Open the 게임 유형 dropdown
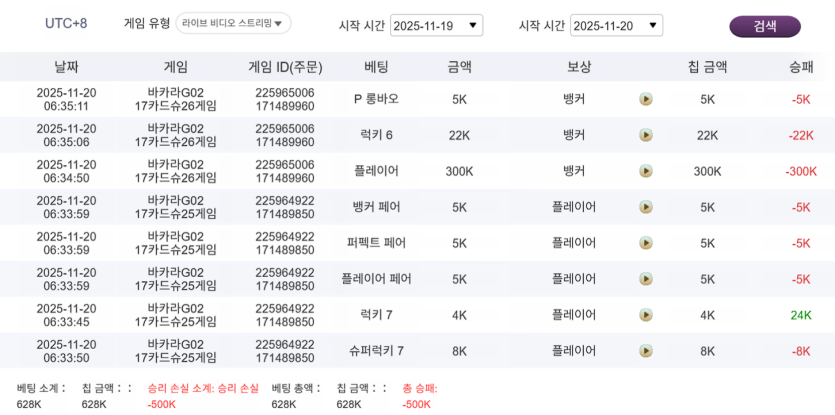 (232, 23)
